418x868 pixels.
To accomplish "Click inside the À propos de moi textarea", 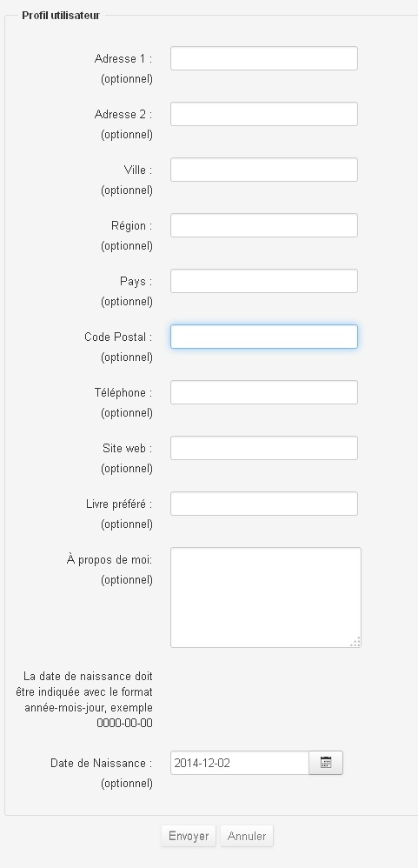I will tap(265, 598).
